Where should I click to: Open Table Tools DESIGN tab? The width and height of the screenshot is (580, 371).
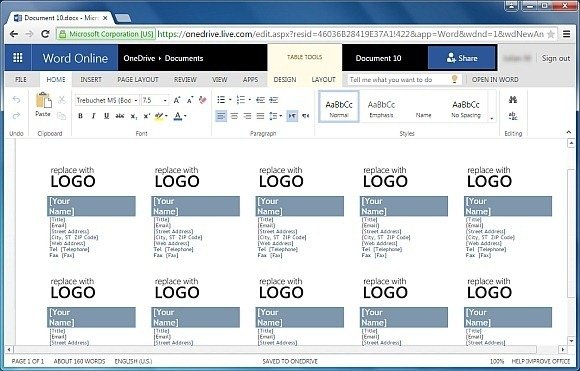(285, 80)
